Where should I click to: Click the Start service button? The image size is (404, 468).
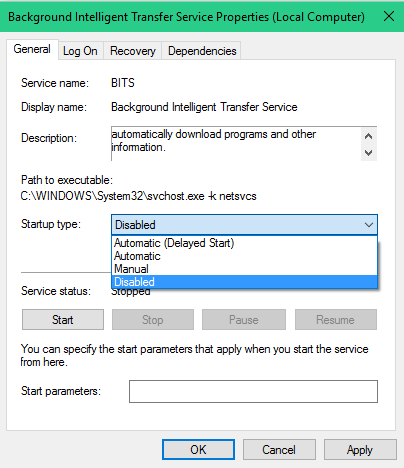[63, 320]
